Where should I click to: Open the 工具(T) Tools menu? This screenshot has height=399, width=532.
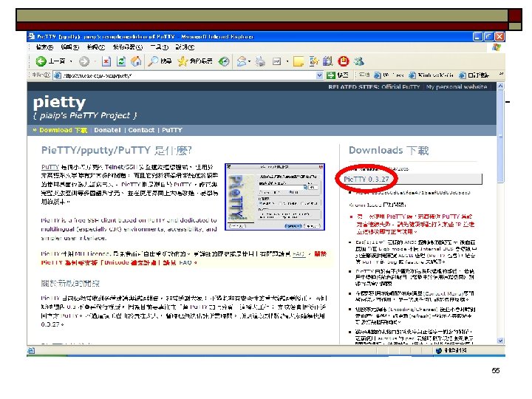pyautogui.click(x=159, y=47)
